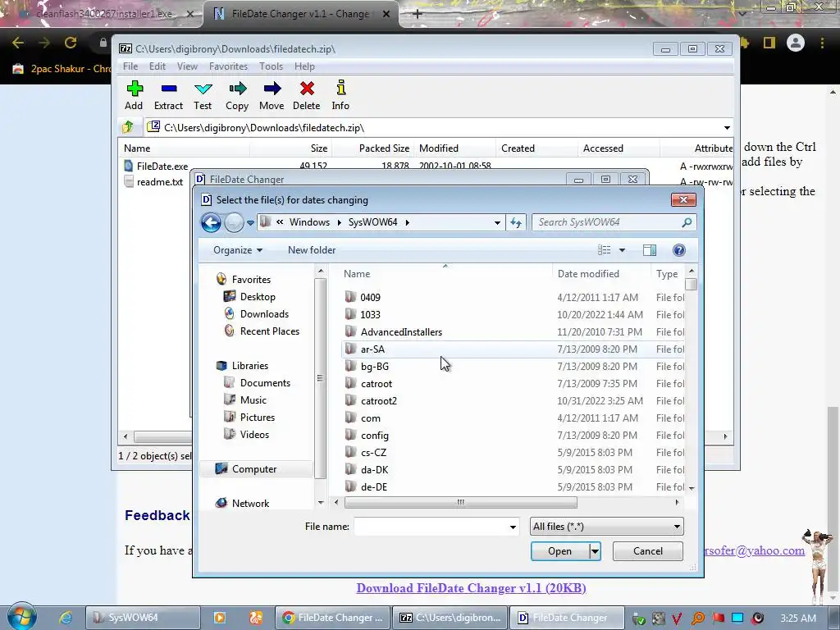Open the view options dropdown arrow
Viewport: 840px width, 630px height.
pos(622,250)
